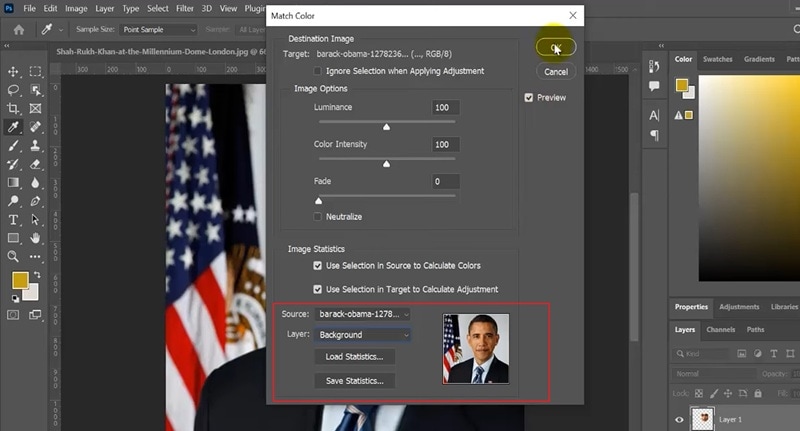This screenshot has width=800, height=431.
Task: Toggle the Lock all icon in Layers panel
Action: (758, 393)
